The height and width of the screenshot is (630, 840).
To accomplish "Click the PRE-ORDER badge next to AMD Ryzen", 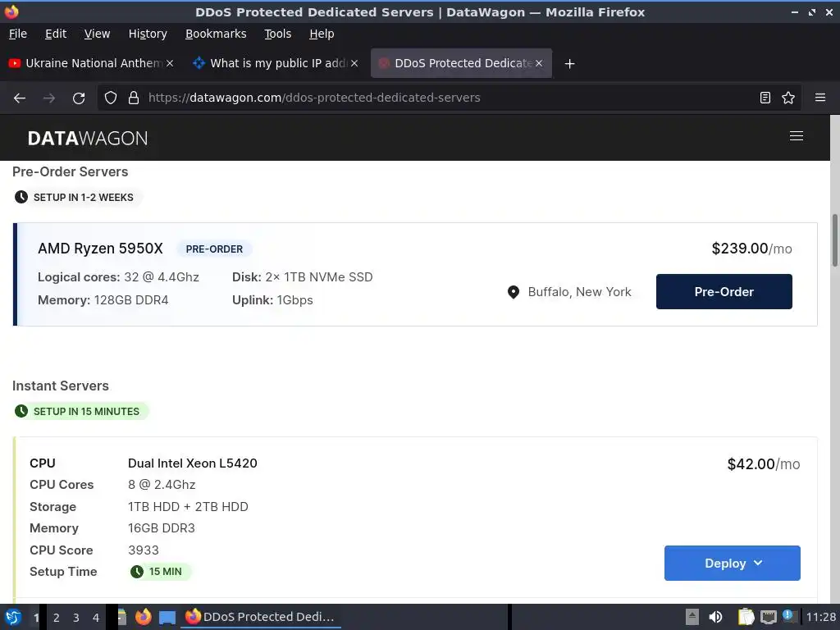I will [x=214, y=249].
